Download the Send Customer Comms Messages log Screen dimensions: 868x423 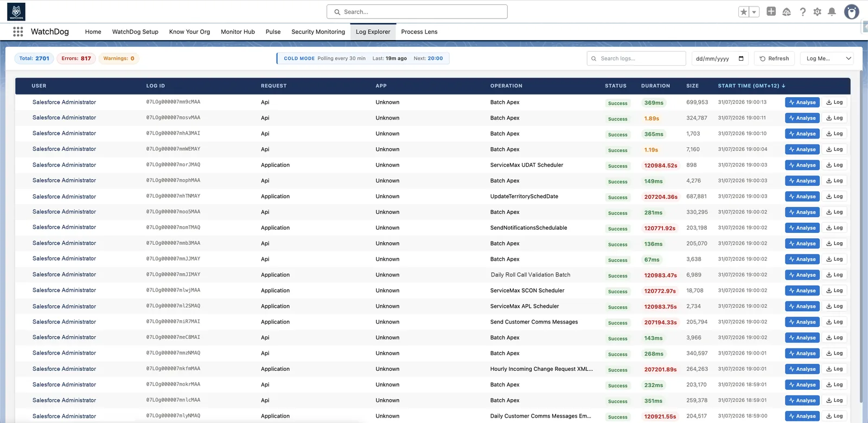834,323
